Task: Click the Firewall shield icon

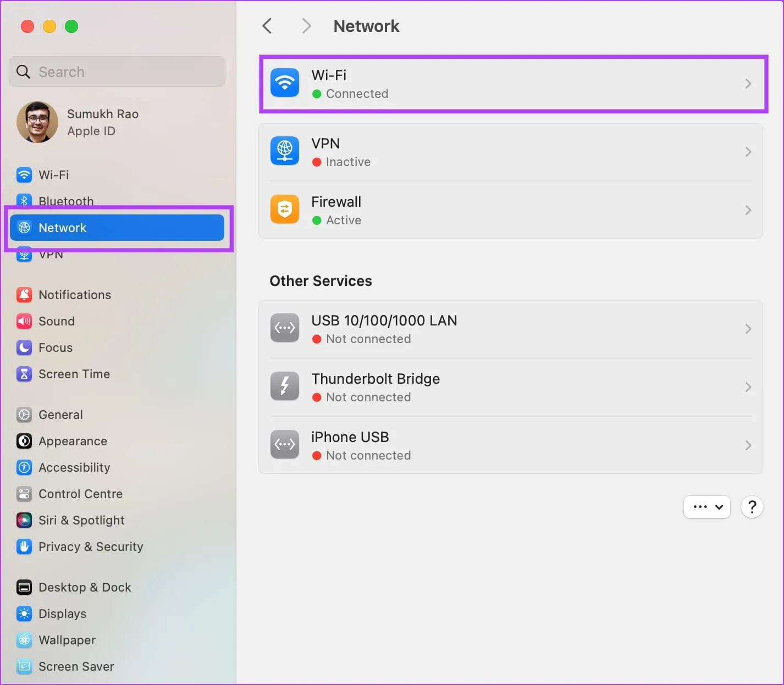Action: point(285,209)
